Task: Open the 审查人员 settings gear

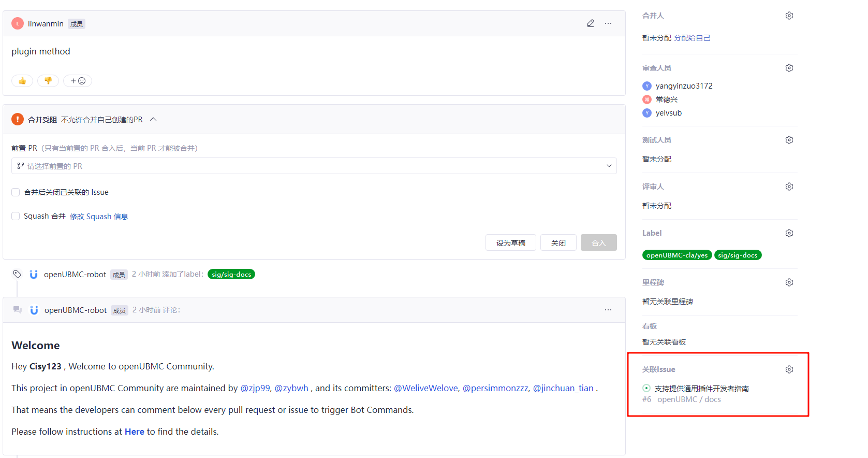Action: pyautogui.click(x=789, y=68)
